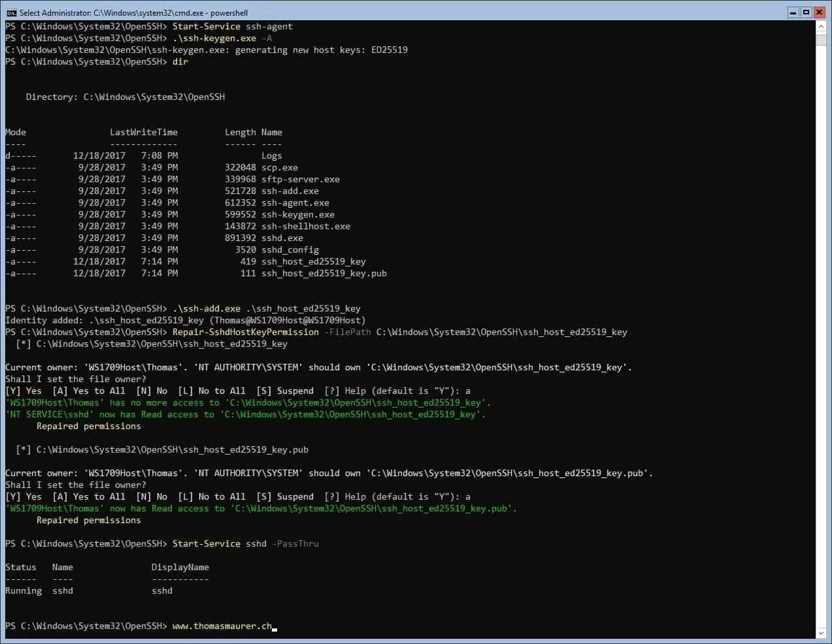Screen dimensions: 832x644
Task: Click the 'sftp-server.exe' file entry
Action: (x=301, y=180)
